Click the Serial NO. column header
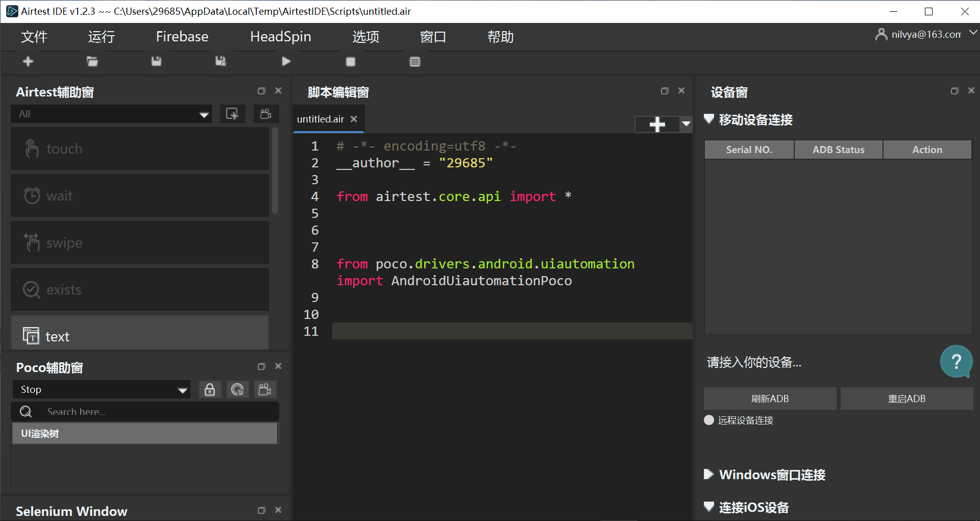This screenshot has height=521, width=980. click(749, 150)
